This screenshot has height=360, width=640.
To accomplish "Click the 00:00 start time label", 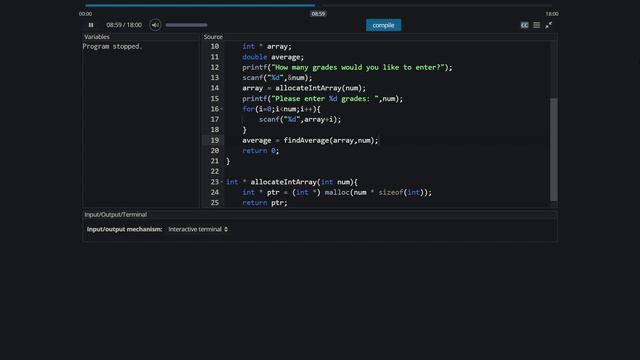I will (85, 14).
